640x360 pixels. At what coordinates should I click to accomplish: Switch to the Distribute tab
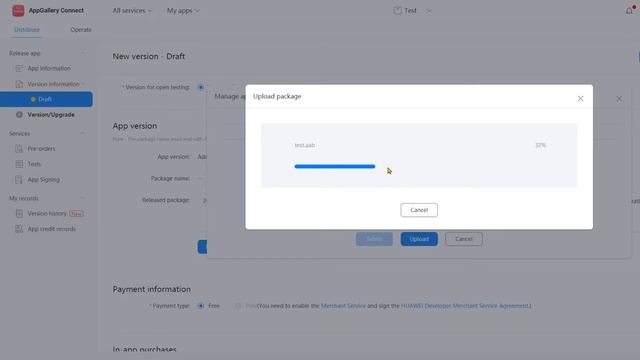pyautogui.click(x=27, y=30)
